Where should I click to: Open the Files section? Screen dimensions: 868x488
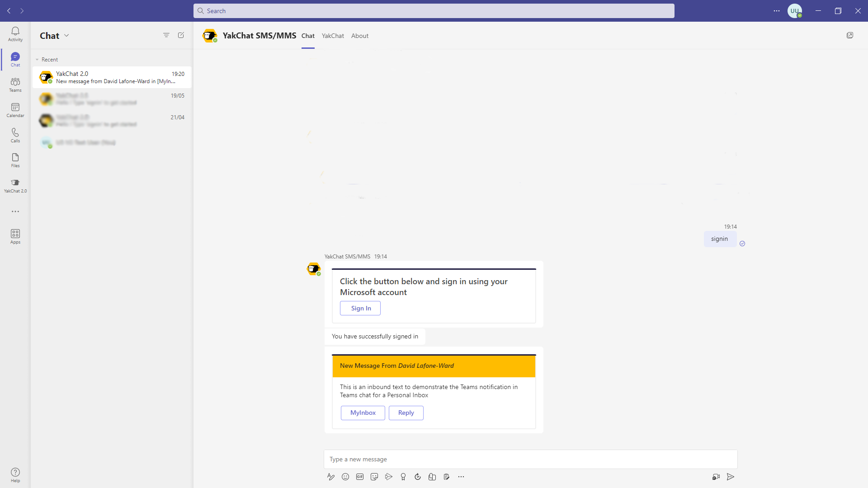pyautogui.click(x=15, y=160)
